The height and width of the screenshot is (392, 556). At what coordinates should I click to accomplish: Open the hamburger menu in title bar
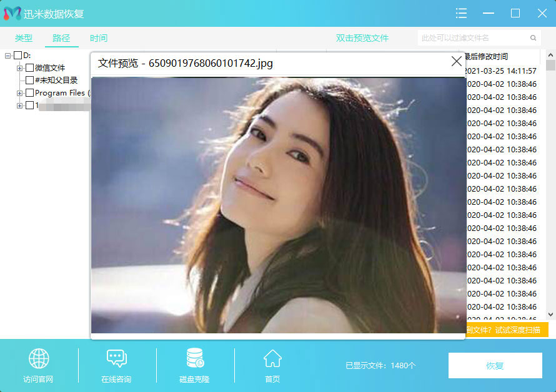462,13
